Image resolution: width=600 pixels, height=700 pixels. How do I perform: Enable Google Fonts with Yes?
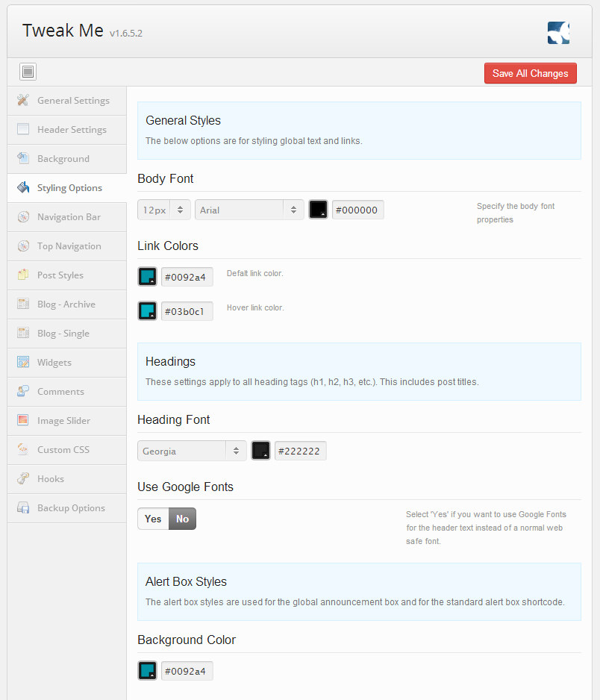pos(153,519)
